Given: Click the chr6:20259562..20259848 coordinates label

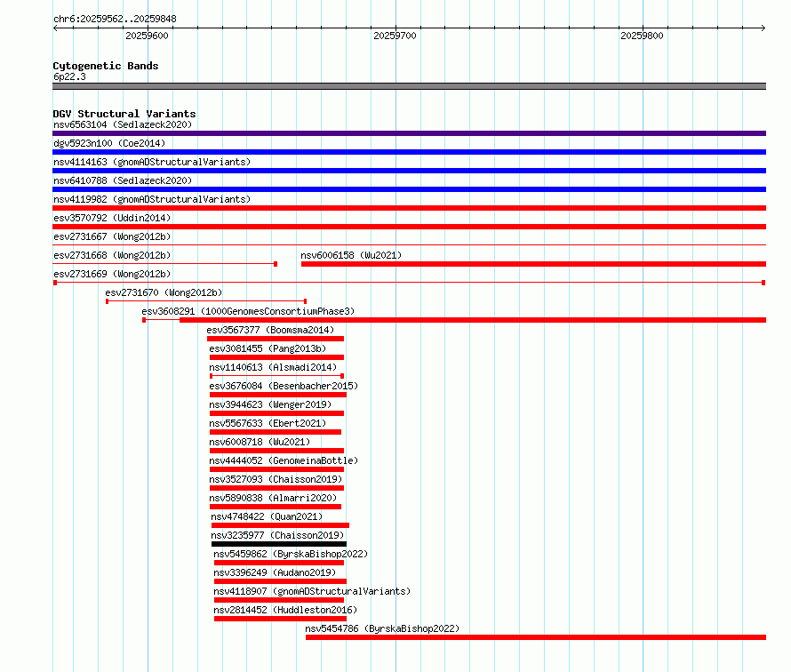Looking at the screenshot, I should point(115,19).
